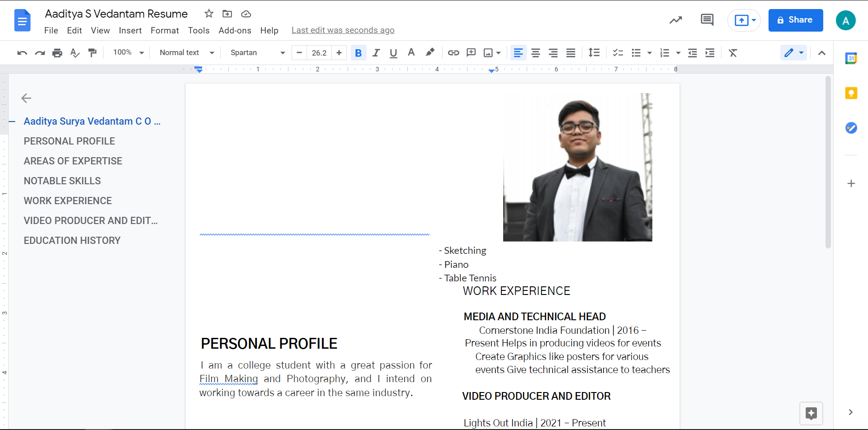Open the Insert menu
This screenshot has height=430, width=868.
[130, 30]
